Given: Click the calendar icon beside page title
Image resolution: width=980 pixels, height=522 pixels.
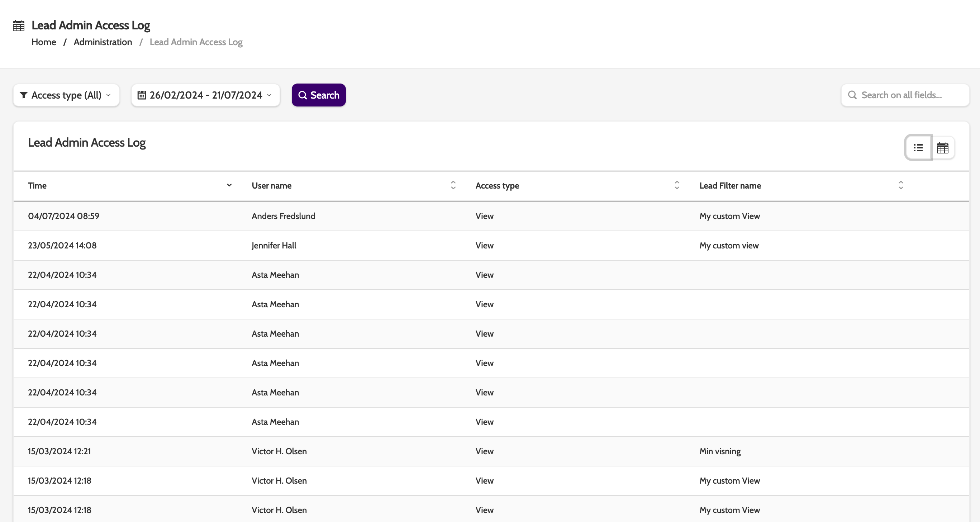Looking at the screenshot, I should (18, 25).
